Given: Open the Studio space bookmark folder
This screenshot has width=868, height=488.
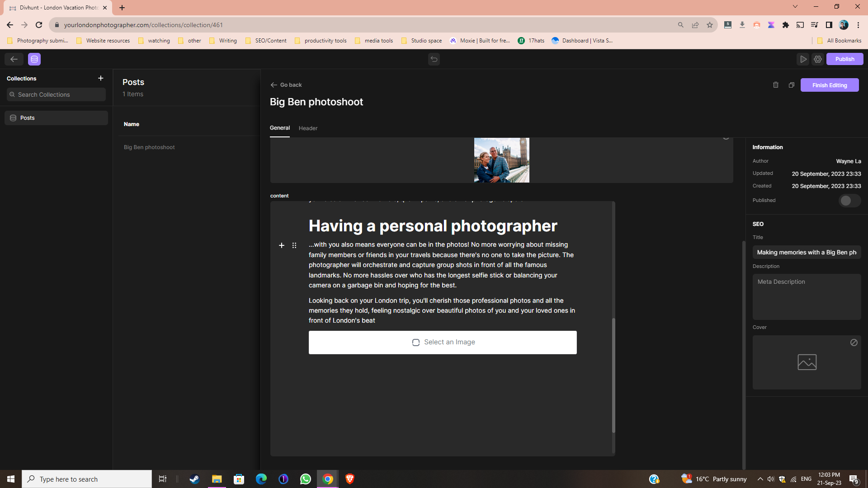Looking at the screenshot, I should (x=421, y=41).
